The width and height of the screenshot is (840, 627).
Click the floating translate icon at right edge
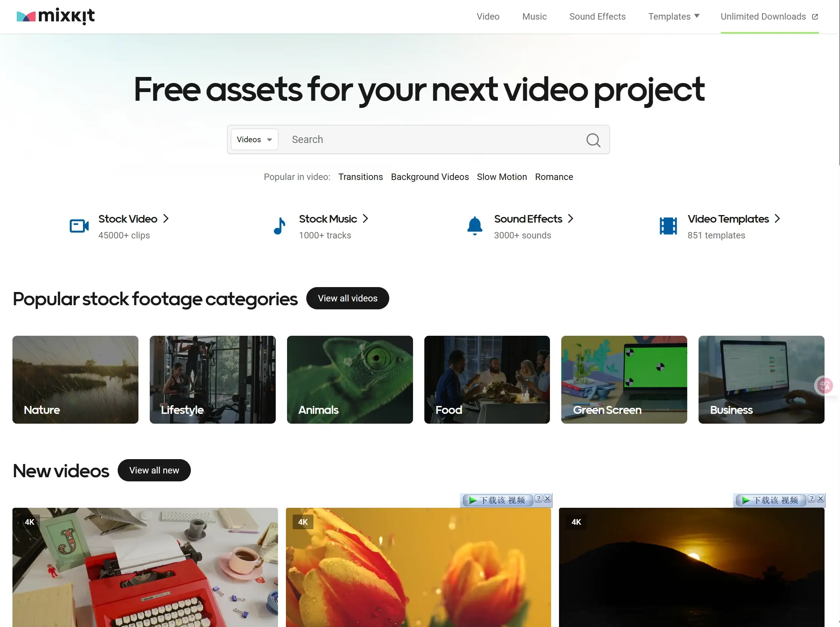pyautogui.click(x=825, y=386)
